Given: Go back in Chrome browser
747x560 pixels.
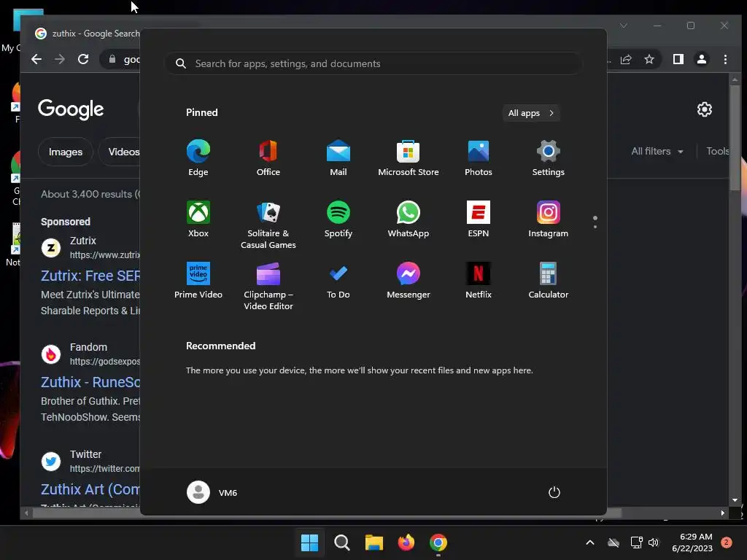Looking at the screenshot, I should click(x=36, y=59).
